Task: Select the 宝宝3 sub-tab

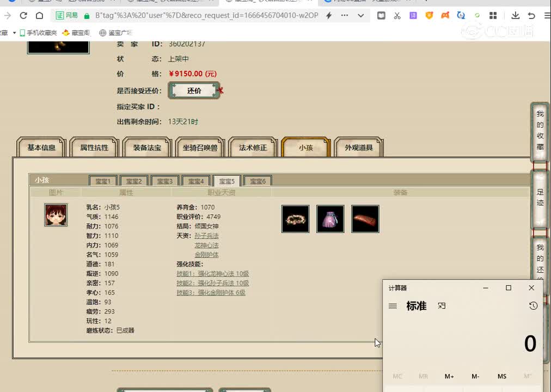Action: coord(165,181)
